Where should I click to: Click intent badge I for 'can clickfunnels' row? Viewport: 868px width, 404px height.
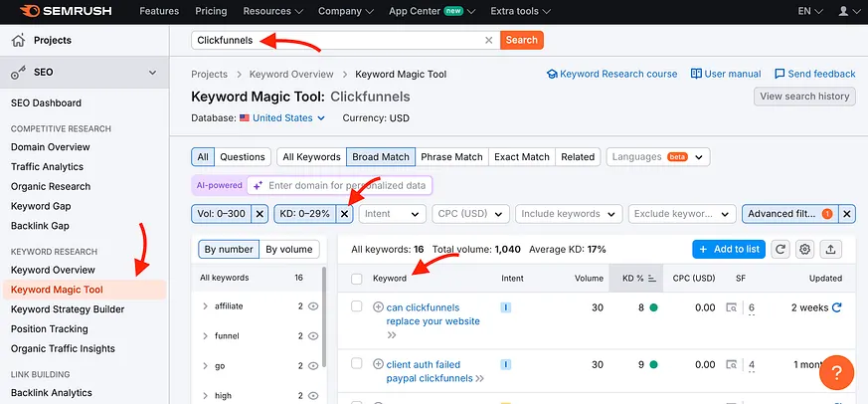(x=505, y=307)
